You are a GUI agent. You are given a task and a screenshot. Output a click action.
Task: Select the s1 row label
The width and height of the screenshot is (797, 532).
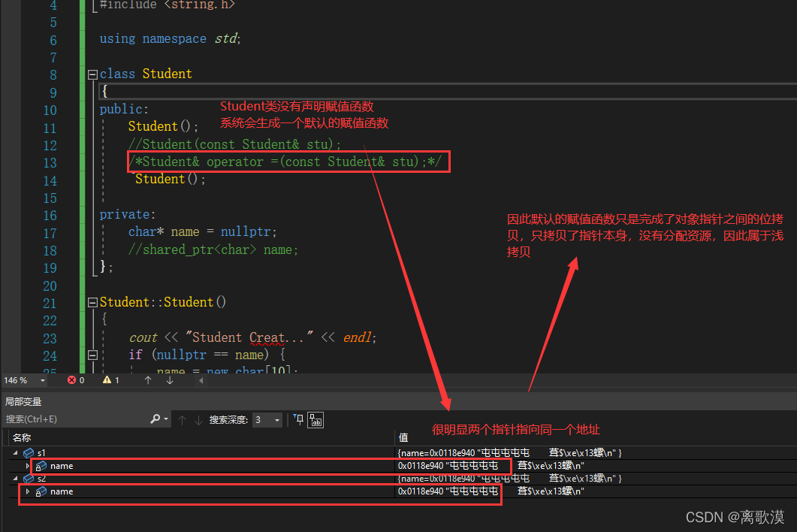point(41,452)
